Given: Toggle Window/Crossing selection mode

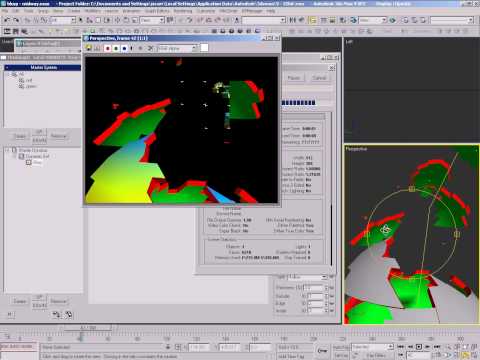Looking at the screenshot, I should 107,20.
